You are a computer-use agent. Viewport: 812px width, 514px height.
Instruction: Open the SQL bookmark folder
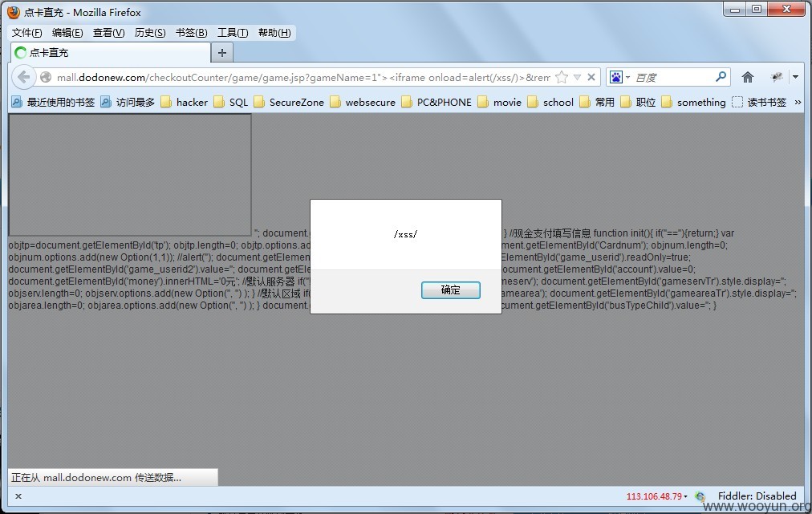point(231,102)
